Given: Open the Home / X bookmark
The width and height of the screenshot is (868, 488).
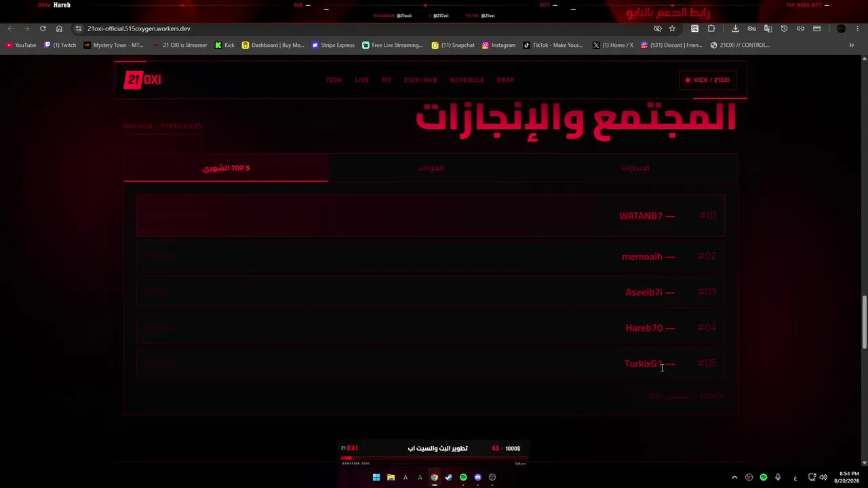Looking at the screenshot, I should tap(613, 45).
